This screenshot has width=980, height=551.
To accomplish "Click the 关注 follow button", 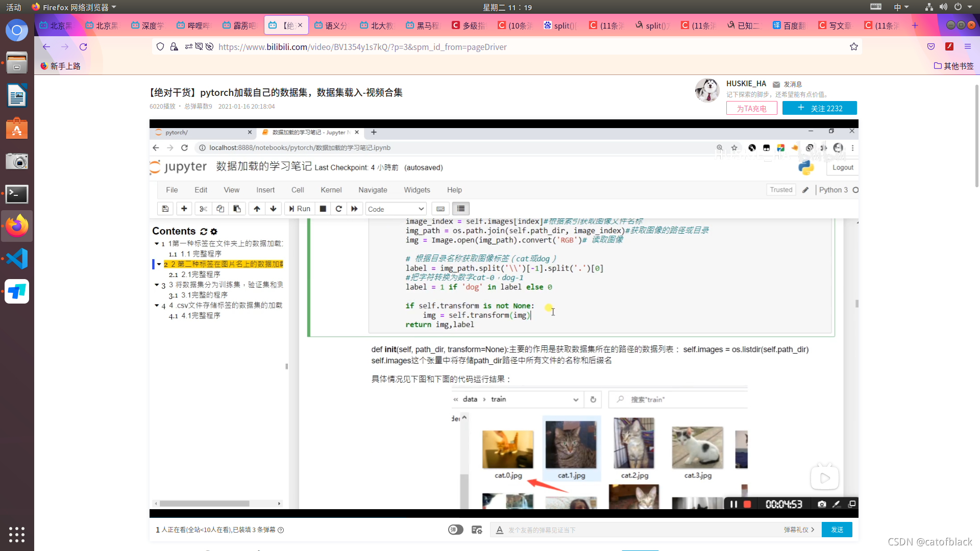I will 819,108.
